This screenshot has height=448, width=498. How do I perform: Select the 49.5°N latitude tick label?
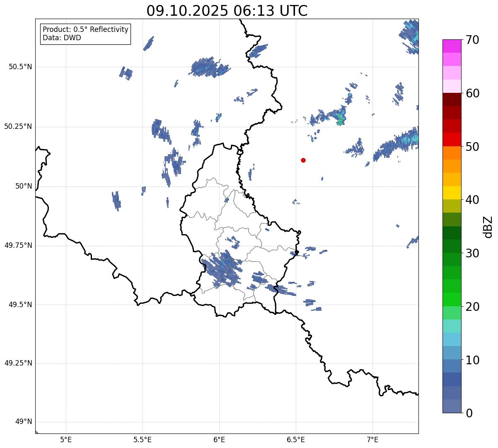click(x=20, y=305)
